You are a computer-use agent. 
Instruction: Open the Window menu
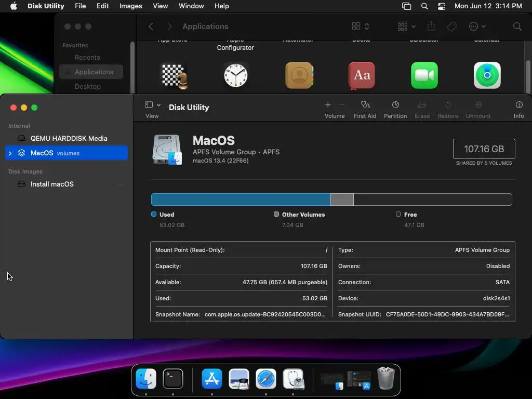(x=191, y=6)
